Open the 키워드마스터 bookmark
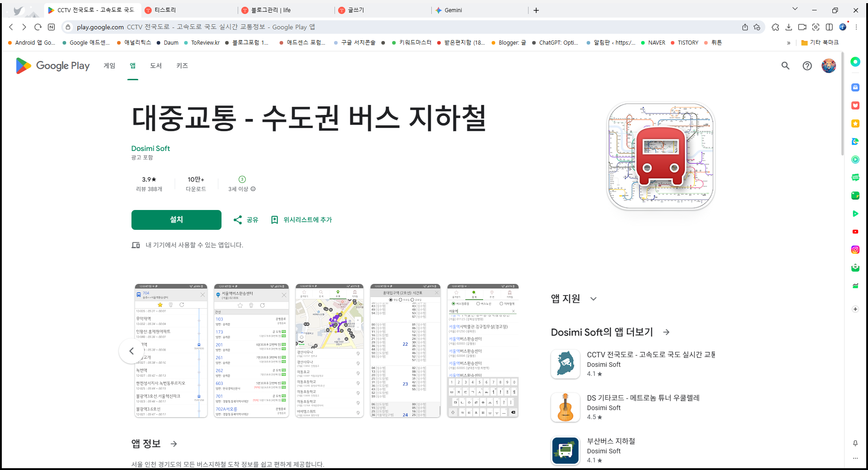The width and height of the screenshot is (868, 470). [x=411, y=43]
